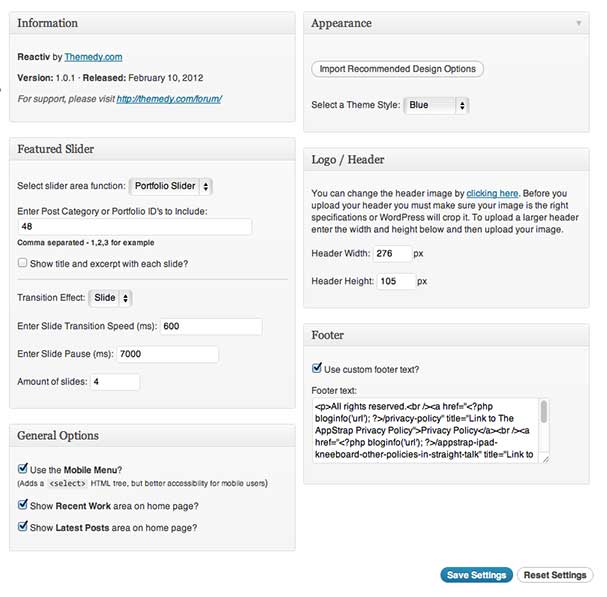Toggle Use custom footer text checkbox
The image size is (607, 597).
(317, 368)
